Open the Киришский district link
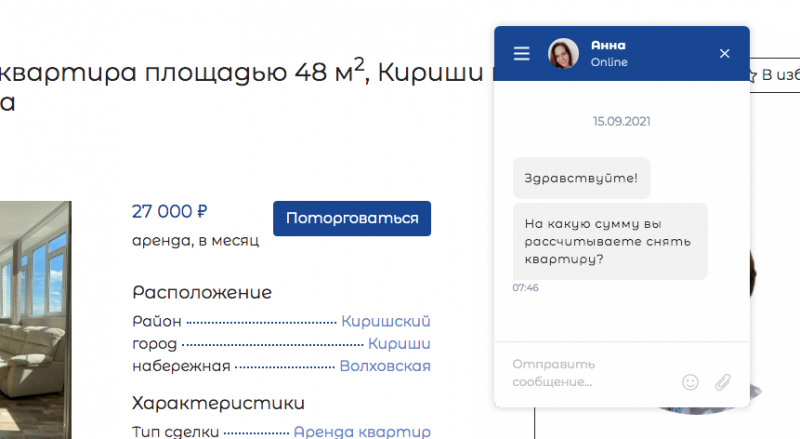This screenshot has width=800, height=439. tap(386, 321)
